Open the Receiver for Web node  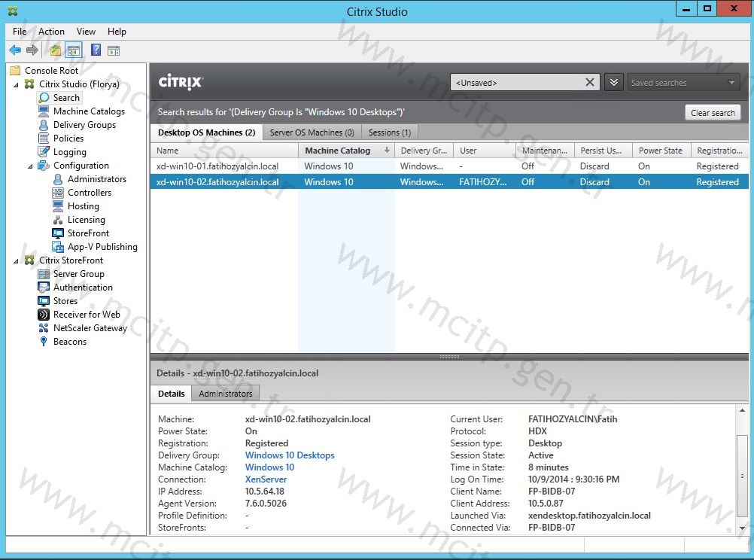click(87, 314)
